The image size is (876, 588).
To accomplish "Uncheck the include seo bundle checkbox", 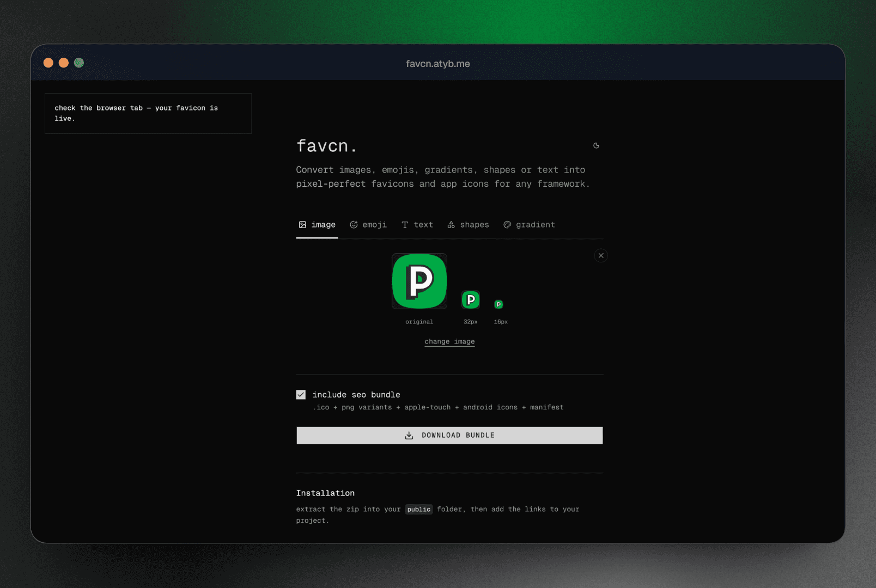I will click(301, 395).
